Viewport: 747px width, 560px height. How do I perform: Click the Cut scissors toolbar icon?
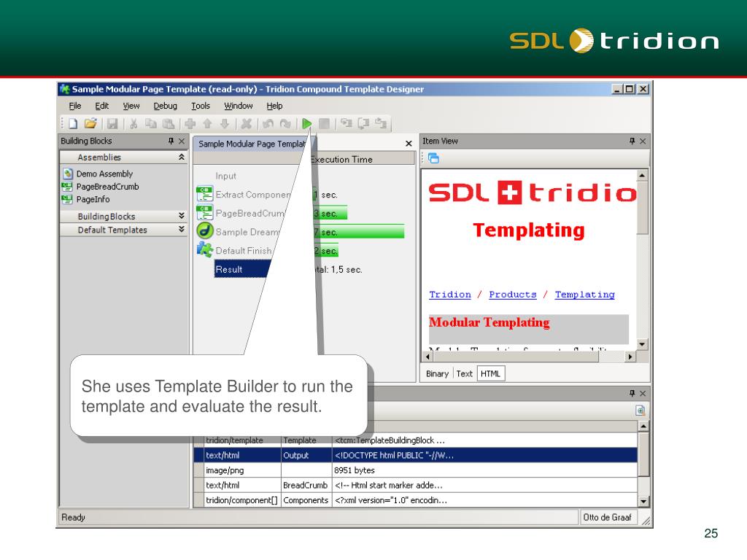(134, 124)
